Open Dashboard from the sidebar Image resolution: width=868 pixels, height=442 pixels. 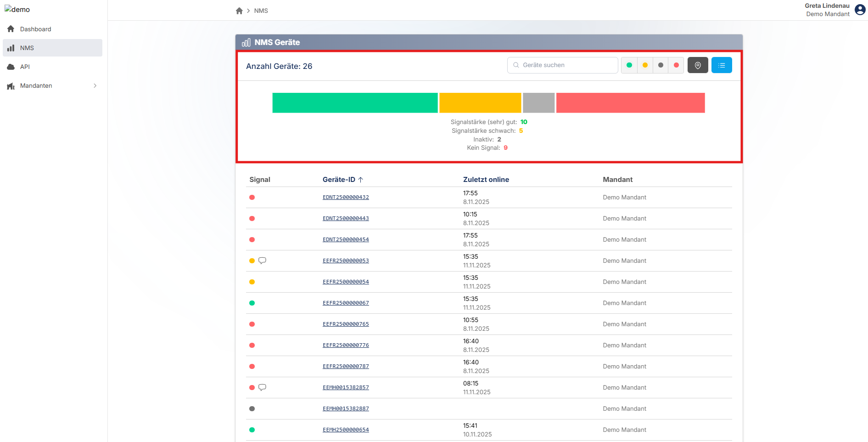35,29
